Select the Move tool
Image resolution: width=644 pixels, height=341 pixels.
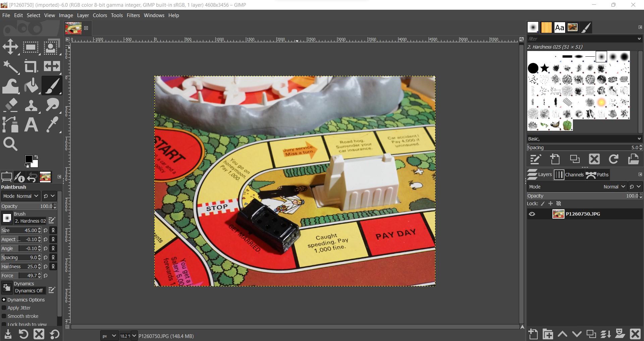click(x=10, y=47)
